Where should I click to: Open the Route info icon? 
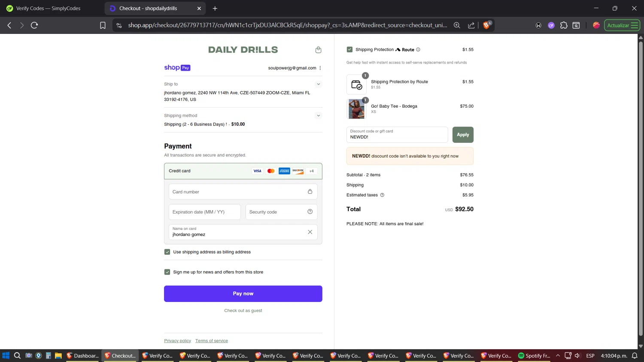pyautogui.click(x=418, y=49)
